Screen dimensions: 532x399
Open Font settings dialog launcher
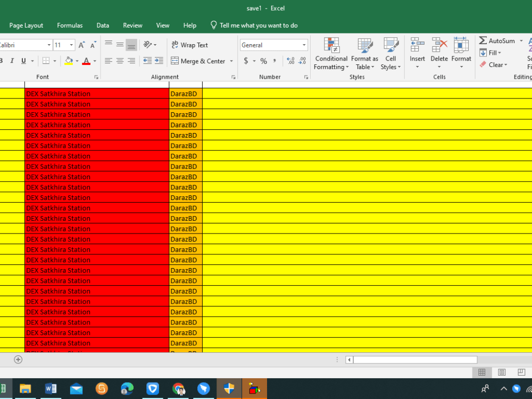(x=96, y=77)
